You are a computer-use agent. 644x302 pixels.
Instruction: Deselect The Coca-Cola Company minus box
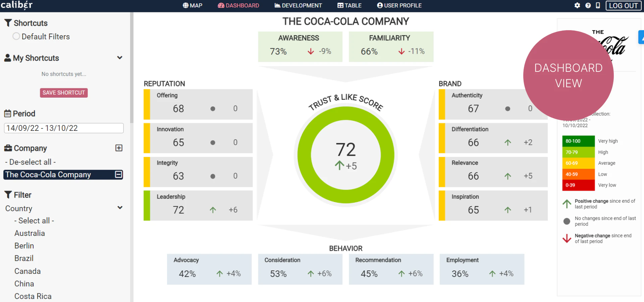click(x=119, y=174)
